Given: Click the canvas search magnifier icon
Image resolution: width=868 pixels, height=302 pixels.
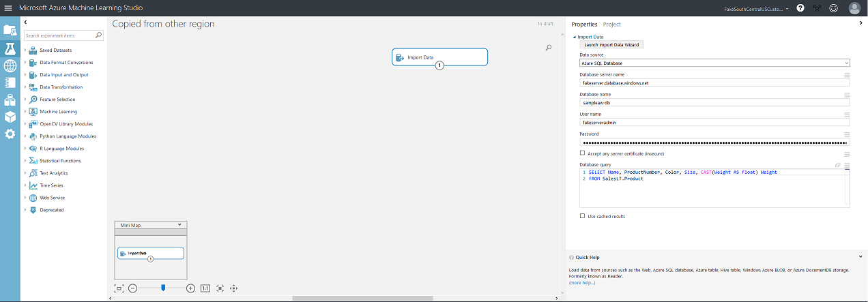Looking at the screenshot, I should pos(549,48).
